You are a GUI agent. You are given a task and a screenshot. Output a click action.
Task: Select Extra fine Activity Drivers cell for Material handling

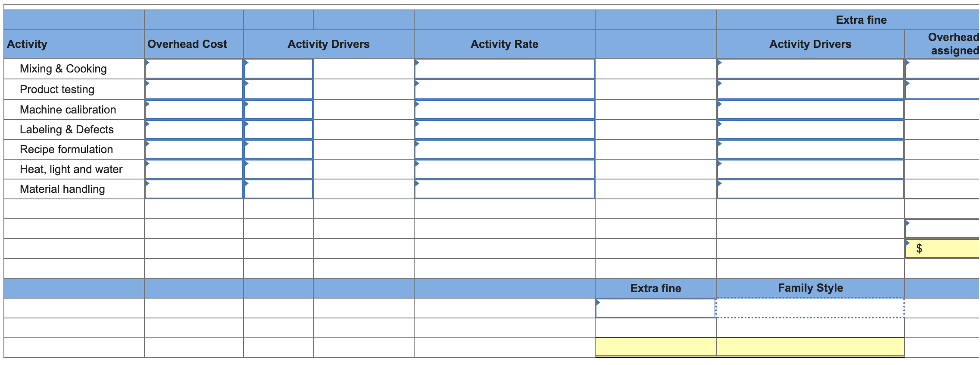tap(811, 189)
